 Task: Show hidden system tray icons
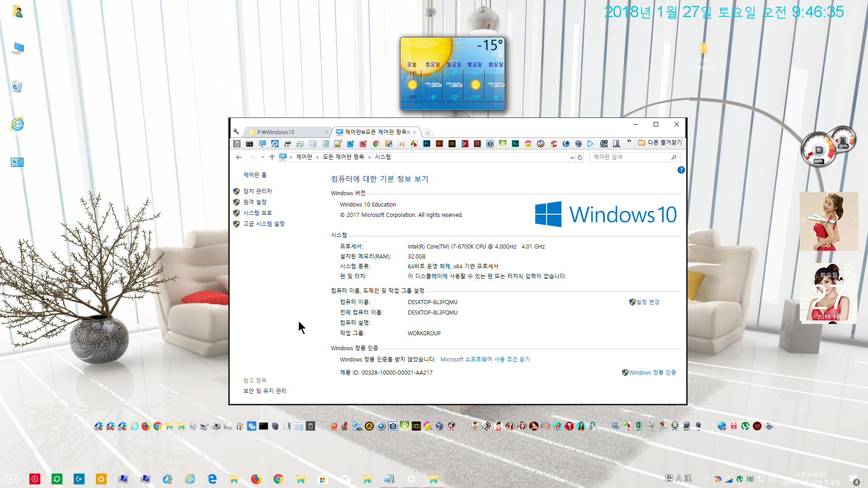point(707,479)
